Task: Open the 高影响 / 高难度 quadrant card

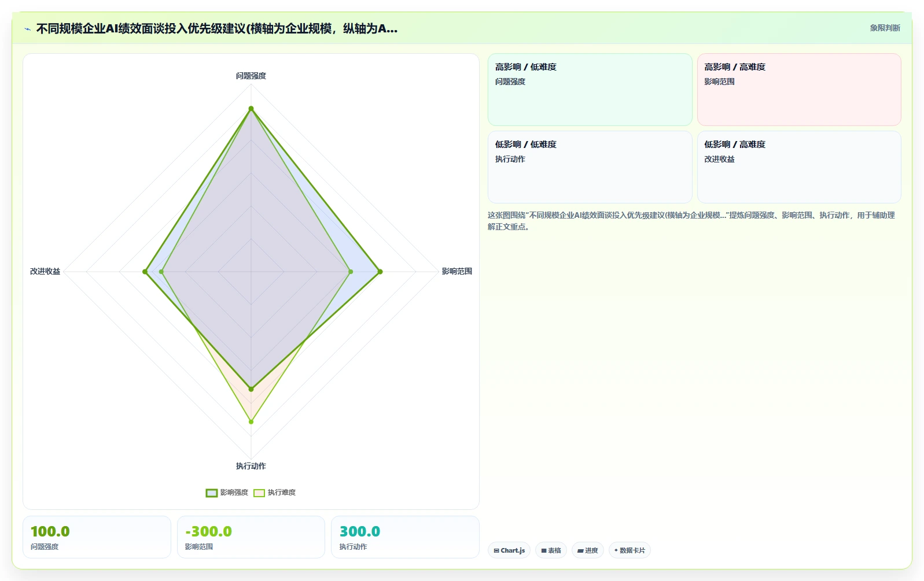Action: [x=799, y=90]
